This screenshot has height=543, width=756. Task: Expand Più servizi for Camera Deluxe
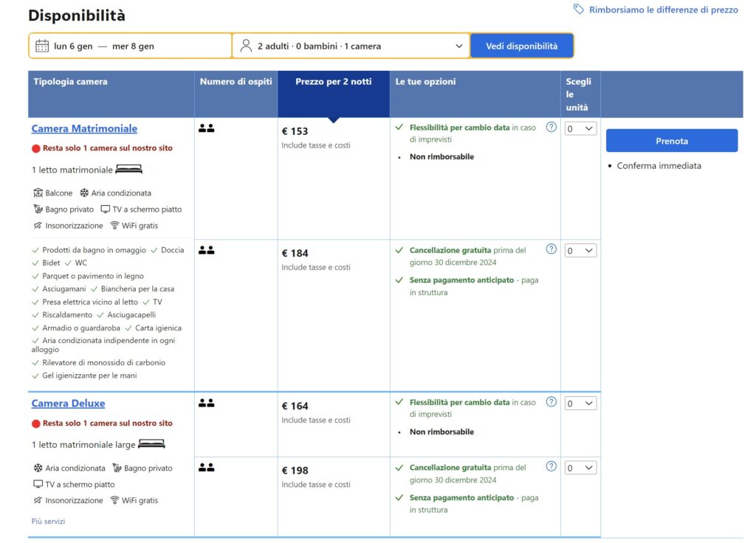tap(48, 522)
